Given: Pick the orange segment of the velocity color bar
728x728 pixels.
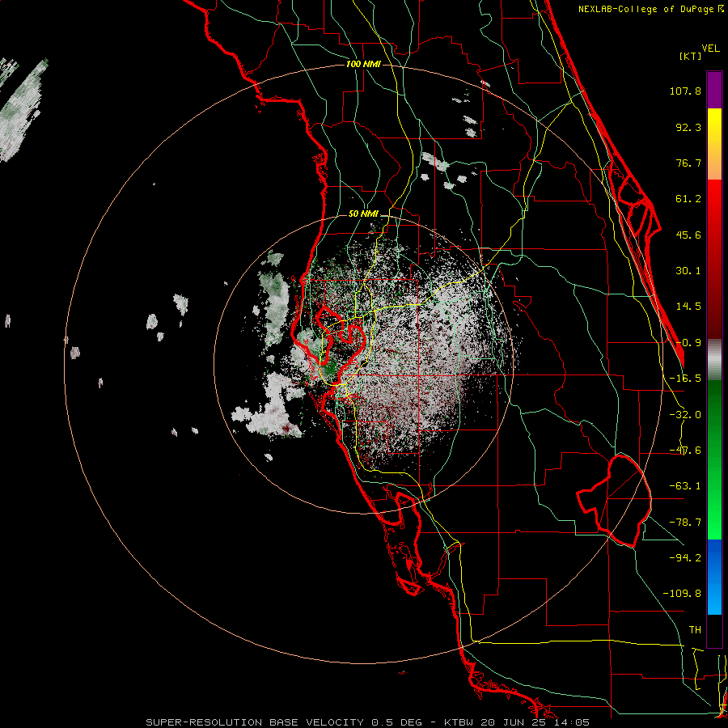Looking at the screenshot, I should pyautogui.click(x=714, y=163).
